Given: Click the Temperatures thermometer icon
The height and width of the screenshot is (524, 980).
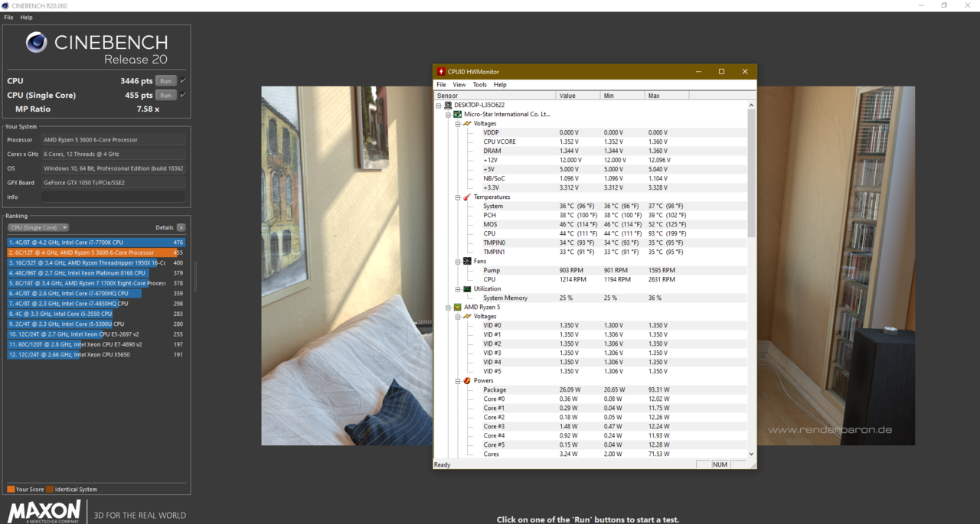Looking at the screenshot, I should [x=467, y=197].
